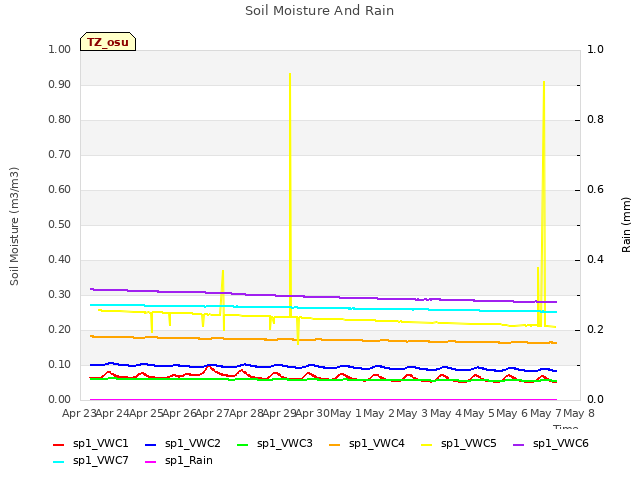The width and height of the screenshot is (640, 480).
Task: Click the magenta sp1_Rain legend swatch
Action: 151,462
